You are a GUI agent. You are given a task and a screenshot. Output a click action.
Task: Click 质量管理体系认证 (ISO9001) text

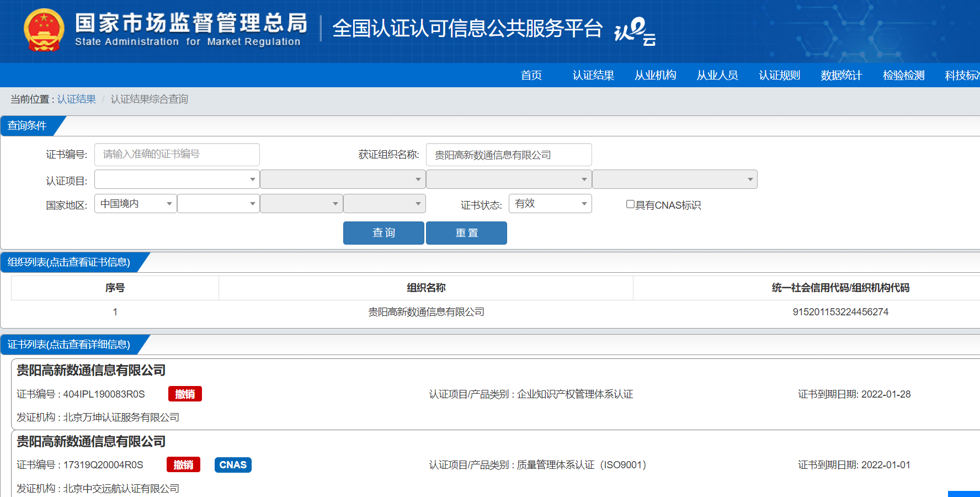(x=581, y=465)
